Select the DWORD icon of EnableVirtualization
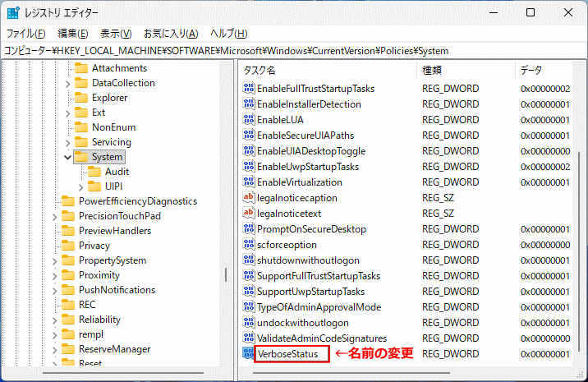588x382 pixels. click(x=248, y=182)
